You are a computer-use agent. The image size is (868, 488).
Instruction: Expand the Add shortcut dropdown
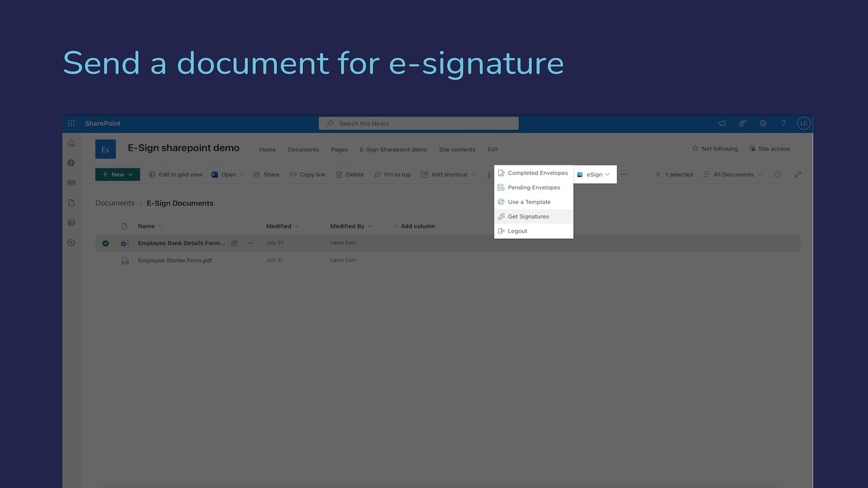(x=473, y=175)
